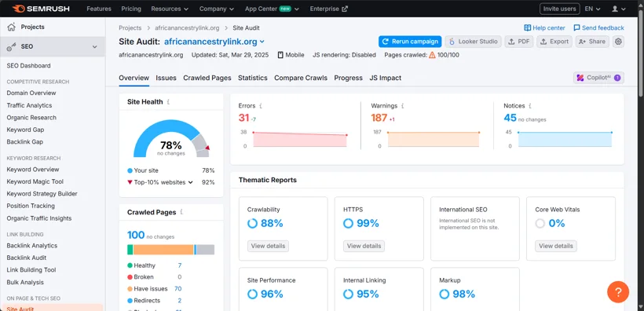Expand the Company menu
Image resolution: width=644 pixels, height=311 pixels.
217,9
